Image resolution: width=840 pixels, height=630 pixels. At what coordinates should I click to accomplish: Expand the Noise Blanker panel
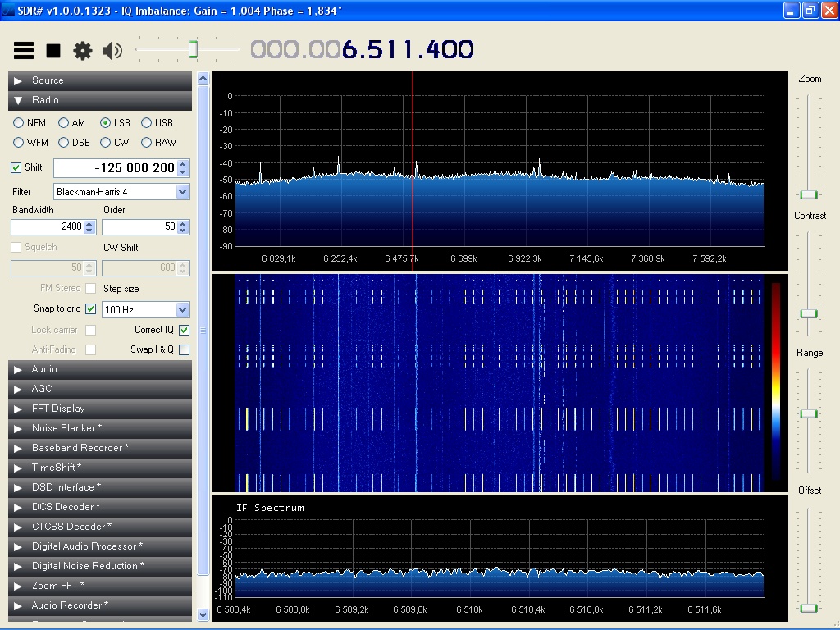click(99, 428)
